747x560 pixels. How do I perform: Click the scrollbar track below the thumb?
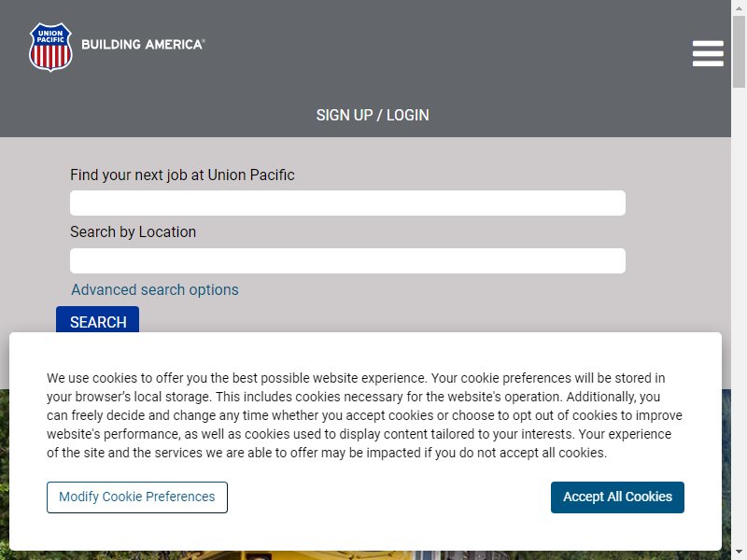pos(739,315)
